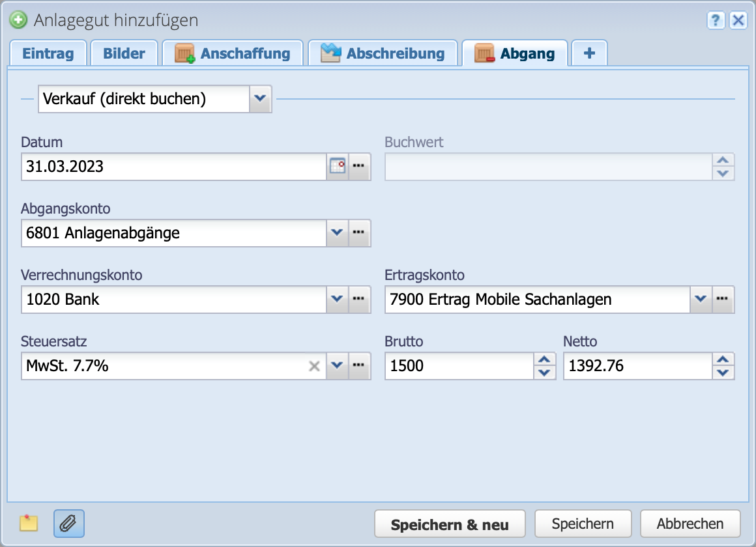Open ellipsis options next to Steuersatz
Image resolution: width=756 pixels, height=547 pixels.
coord(359,366)
